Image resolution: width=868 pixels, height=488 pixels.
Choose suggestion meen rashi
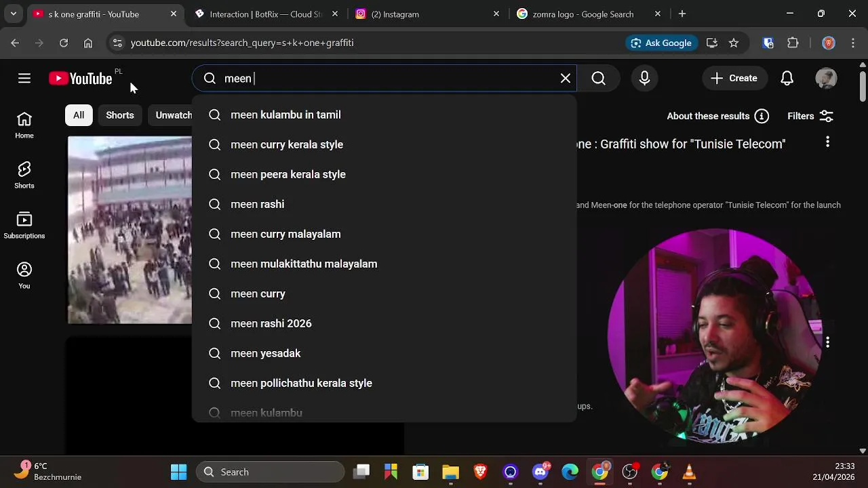point(384,204)
